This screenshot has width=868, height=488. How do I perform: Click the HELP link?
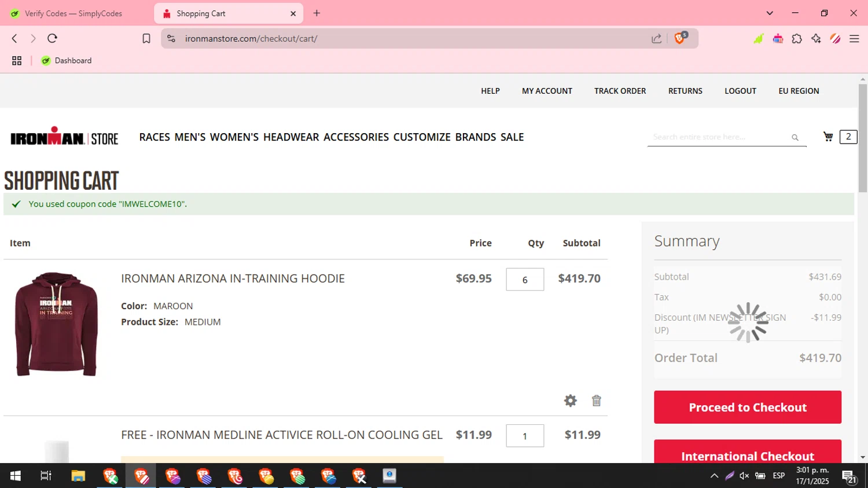coord(490,91)
